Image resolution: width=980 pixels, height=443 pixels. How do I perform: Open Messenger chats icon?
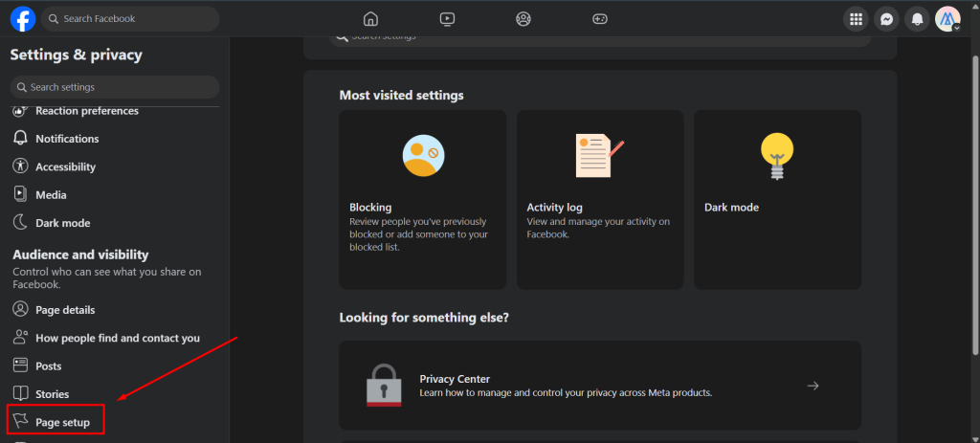886,19
